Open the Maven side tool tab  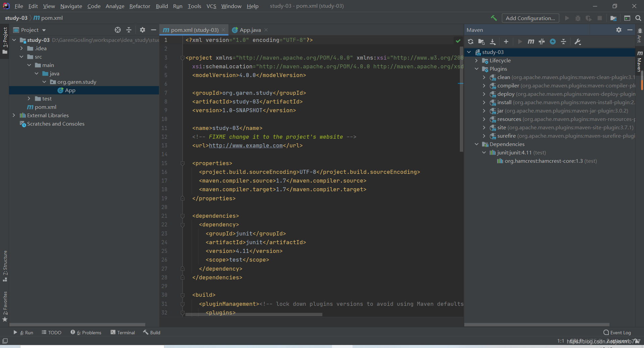point(640,61)
